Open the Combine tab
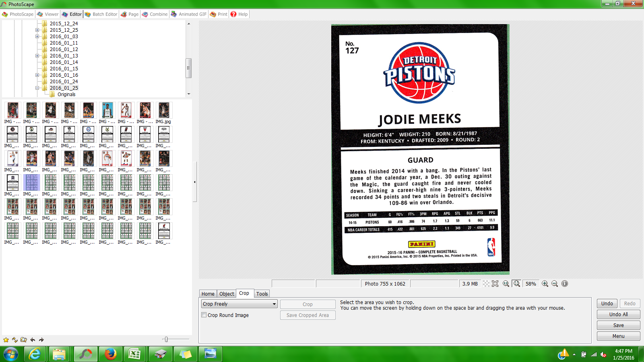Viewport: 644px width, 362px height. (155, 14)
